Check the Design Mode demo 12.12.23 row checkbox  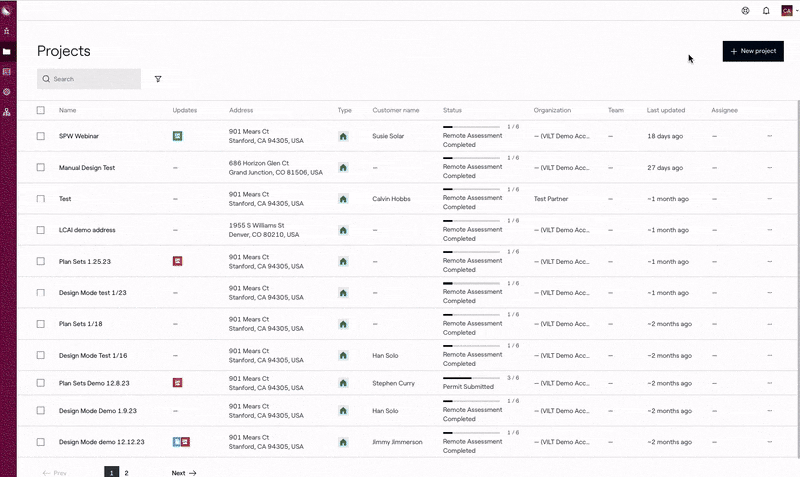41,442
